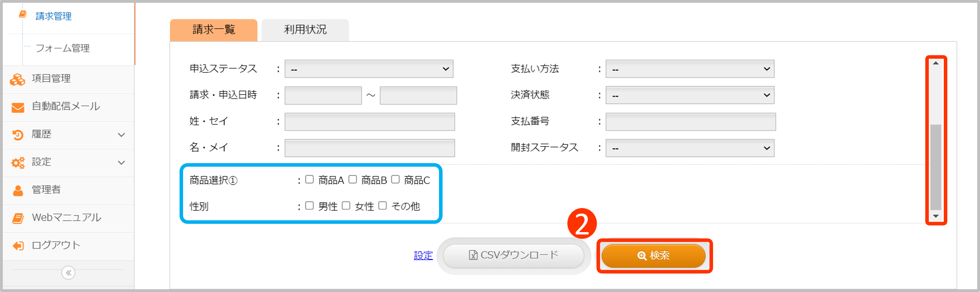
Task: Click the 管理者 person icon
Action: click(17, 190)
